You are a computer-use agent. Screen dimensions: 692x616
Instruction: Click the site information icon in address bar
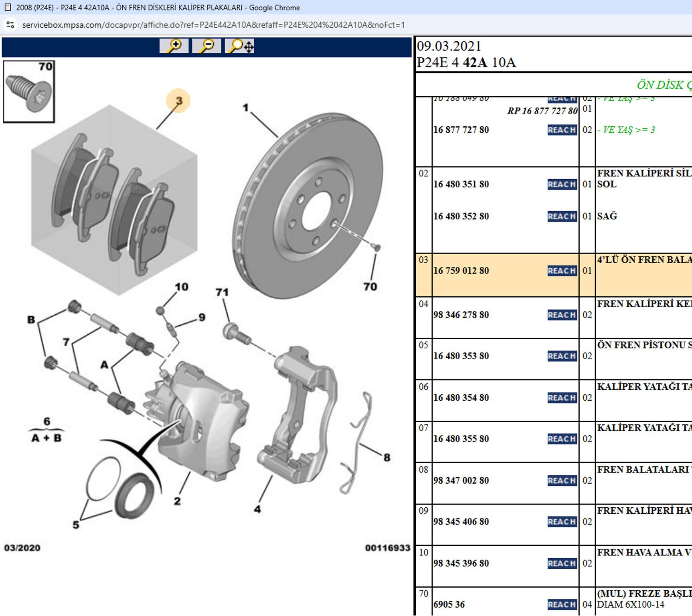pos(10,25)
